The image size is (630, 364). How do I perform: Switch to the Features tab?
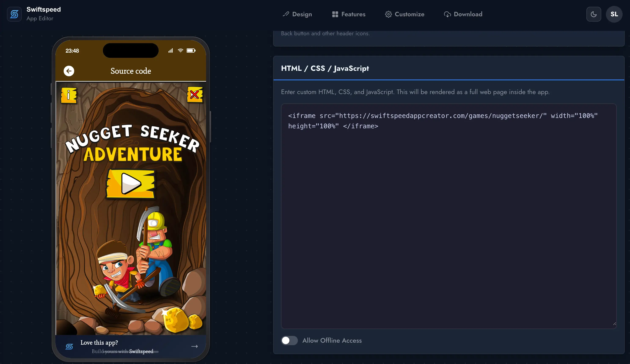349,14
